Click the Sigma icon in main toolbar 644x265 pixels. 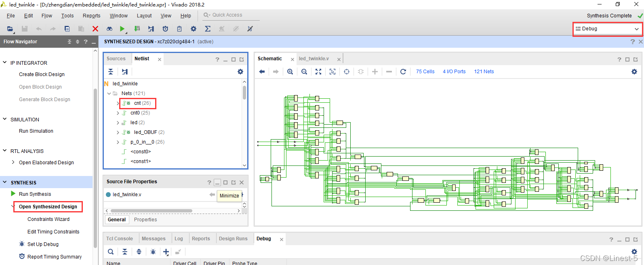click(x=208, y=29)
